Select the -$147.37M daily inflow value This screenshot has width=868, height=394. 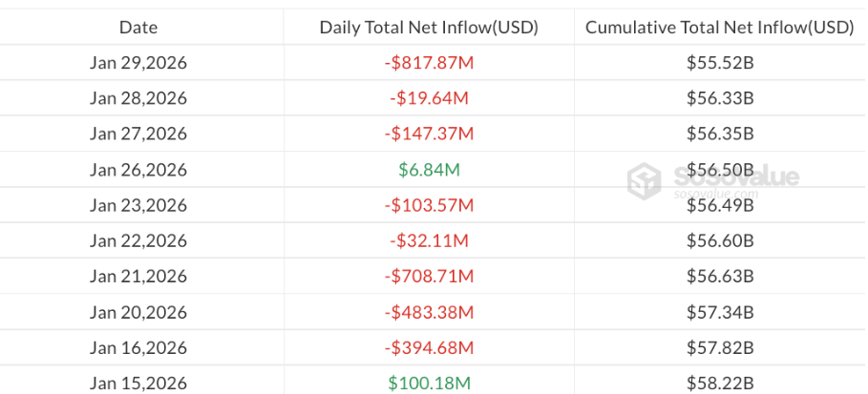(x=429, y=135)
